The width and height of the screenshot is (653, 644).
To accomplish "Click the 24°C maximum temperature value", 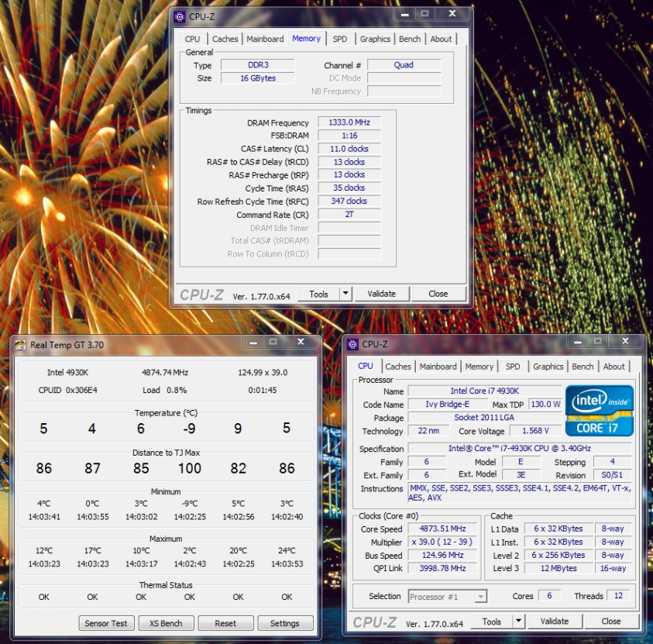I will pos(287,550).
